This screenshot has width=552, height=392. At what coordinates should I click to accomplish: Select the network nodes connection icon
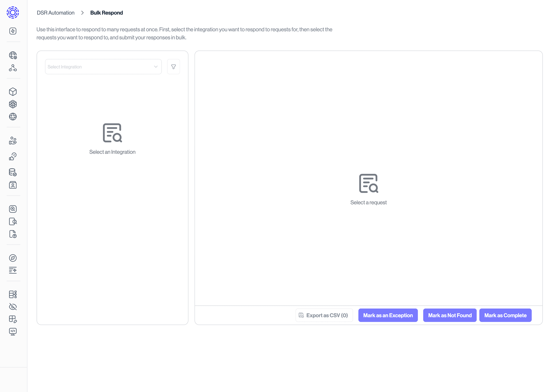coord(13,68)
